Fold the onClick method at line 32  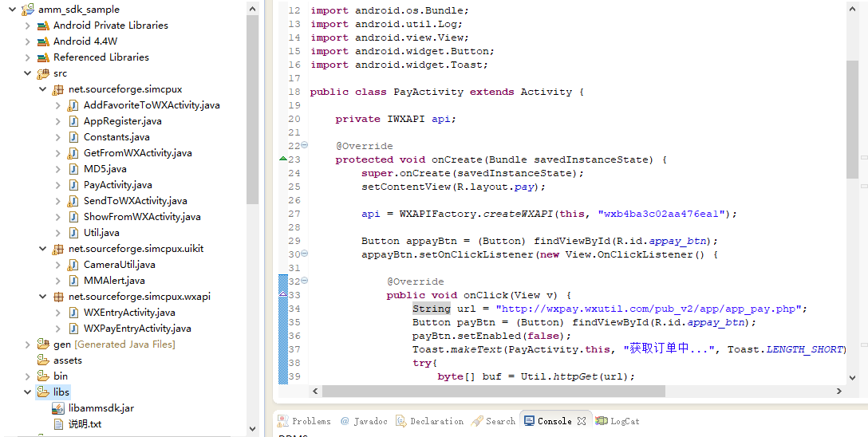click(x=305, y=281)
